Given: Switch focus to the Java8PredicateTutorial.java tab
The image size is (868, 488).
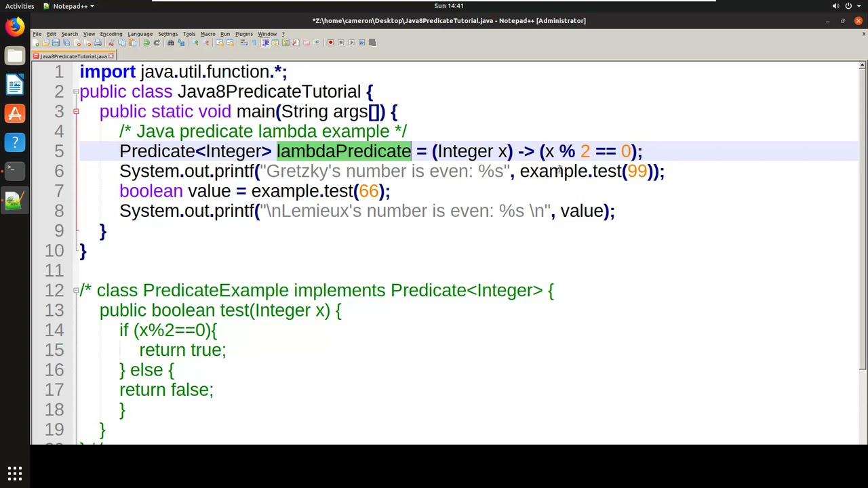Looking at the screenshot, I should point(73,56).
